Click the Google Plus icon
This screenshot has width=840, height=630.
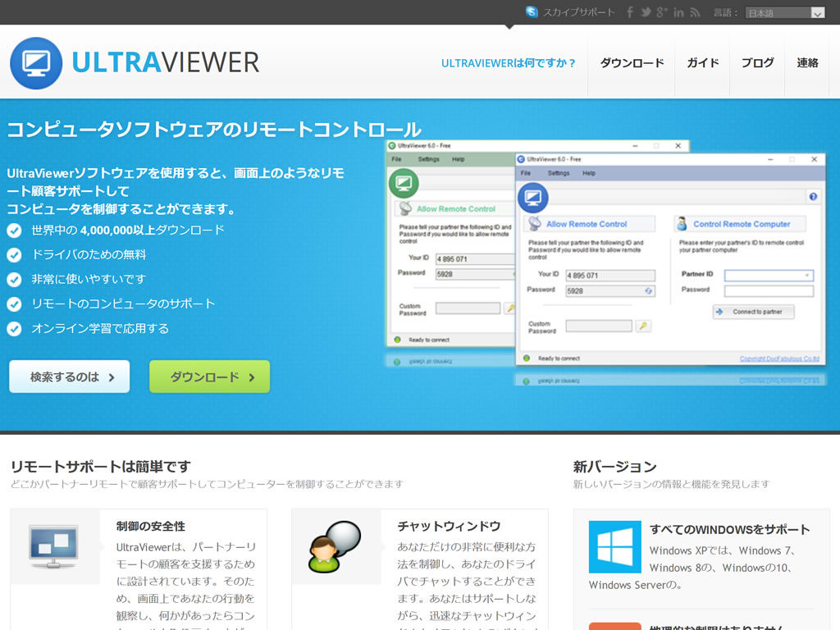pos(662,12)
